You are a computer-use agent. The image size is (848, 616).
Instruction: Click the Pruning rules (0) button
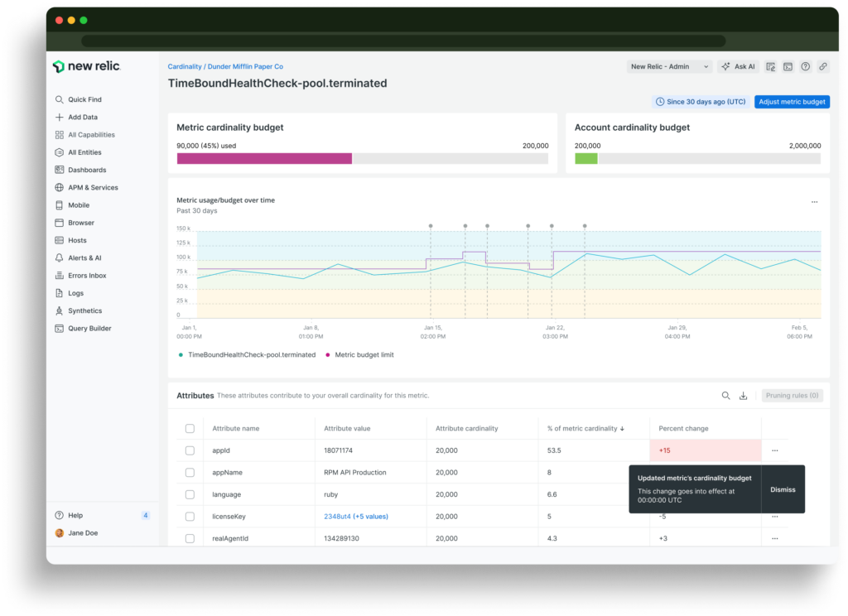(793, 396)
